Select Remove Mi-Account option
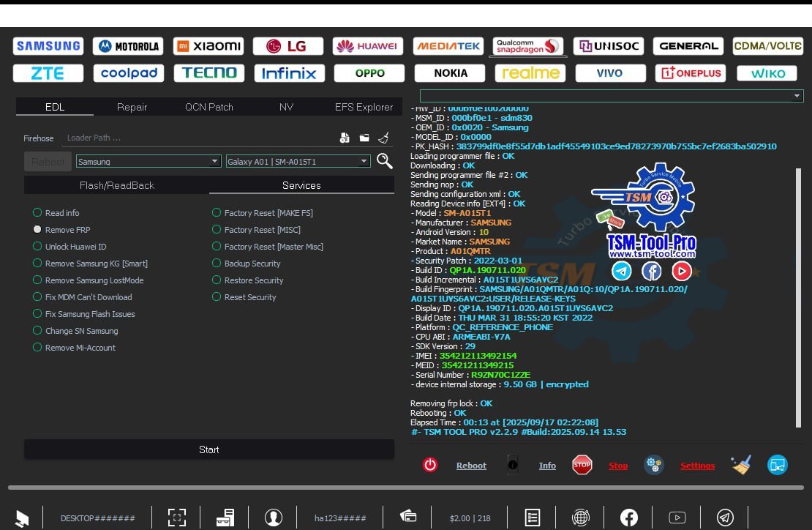 tap(74, 348)
